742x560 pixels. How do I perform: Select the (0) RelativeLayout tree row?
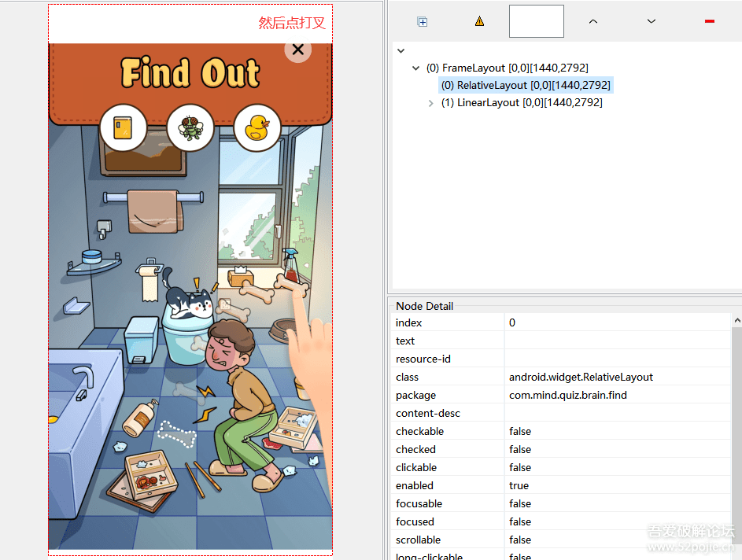pos(526,85)
